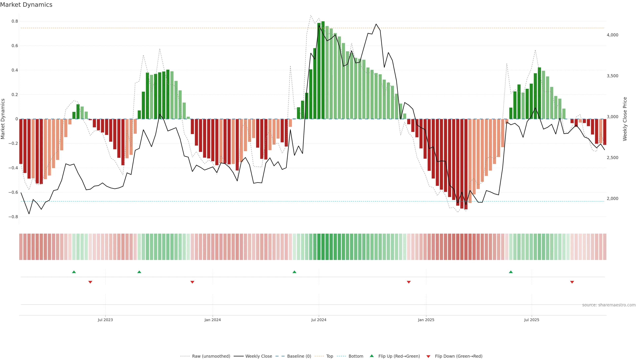Click the flip-up triangle before Jul 2024
The height and width of the screenshot is (362, 644).
point(294,272)
